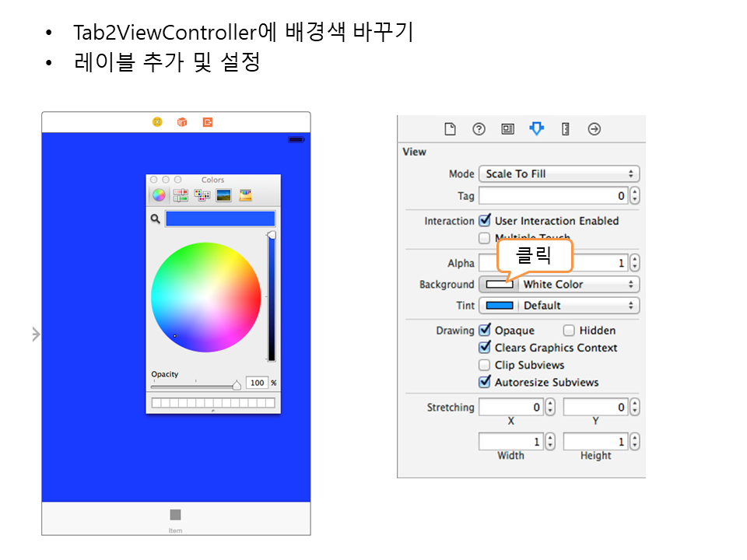Open the File inspector icon

[450, 129]
